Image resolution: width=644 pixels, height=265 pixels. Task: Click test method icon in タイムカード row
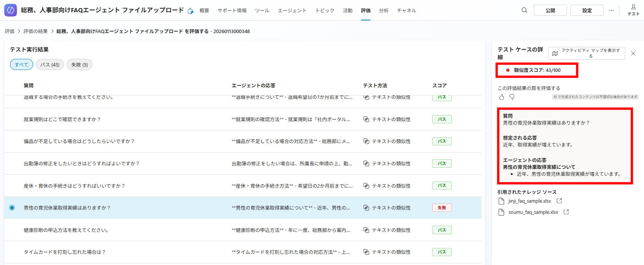pos(366,252)
